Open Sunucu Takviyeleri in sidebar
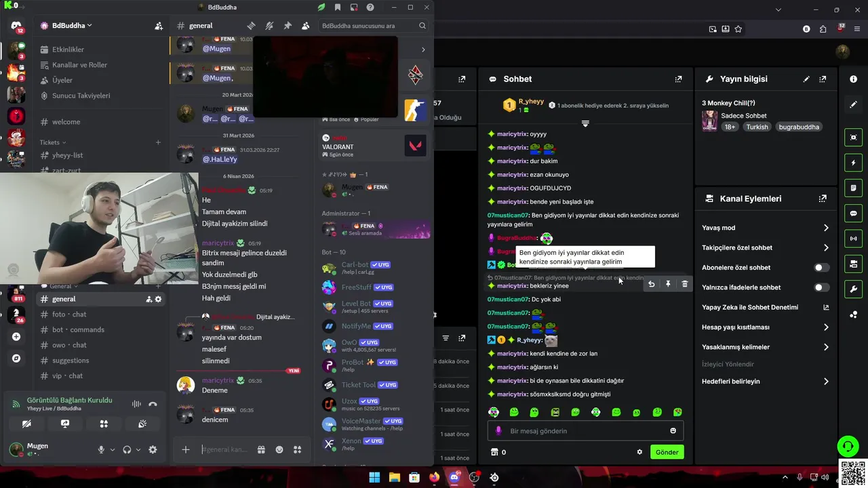The height and width of the screenshot is (488, 868). pos(81,96)
